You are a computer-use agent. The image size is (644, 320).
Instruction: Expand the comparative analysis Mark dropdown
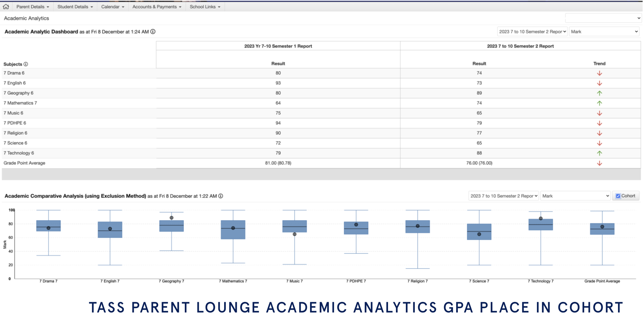(x=575, y=196)
